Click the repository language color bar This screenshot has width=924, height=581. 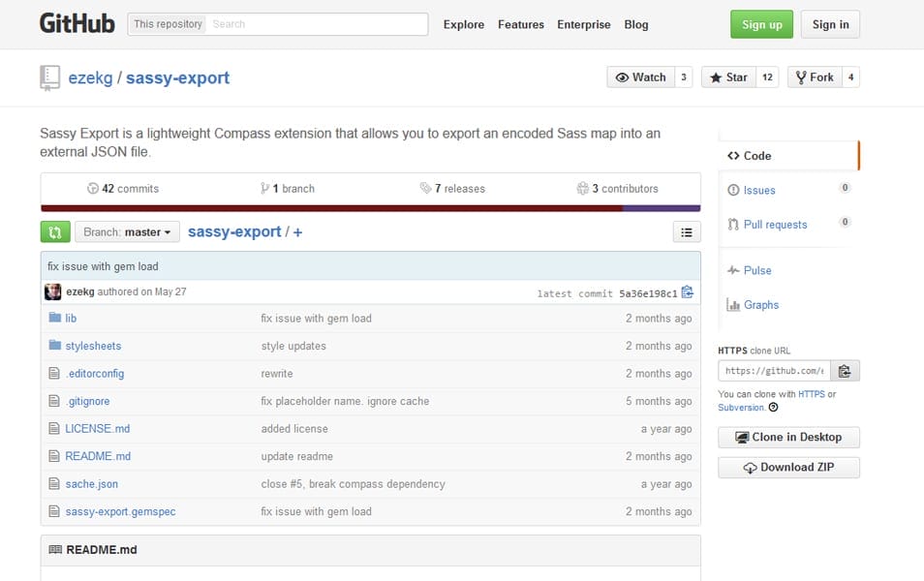[369, 205]
